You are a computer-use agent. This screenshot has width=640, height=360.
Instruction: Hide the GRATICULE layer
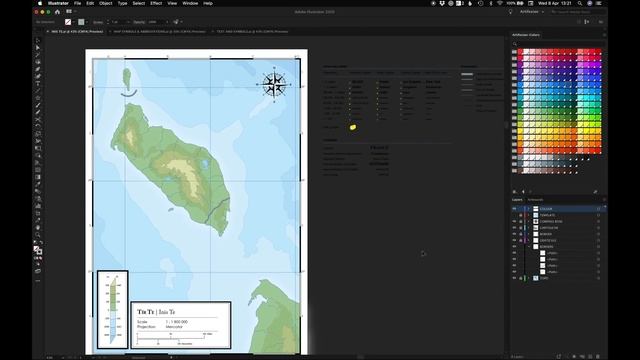point(514,240)
